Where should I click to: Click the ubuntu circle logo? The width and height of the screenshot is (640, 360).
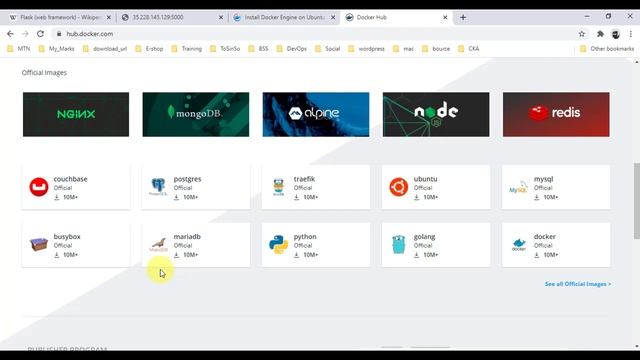coord(398,187)
